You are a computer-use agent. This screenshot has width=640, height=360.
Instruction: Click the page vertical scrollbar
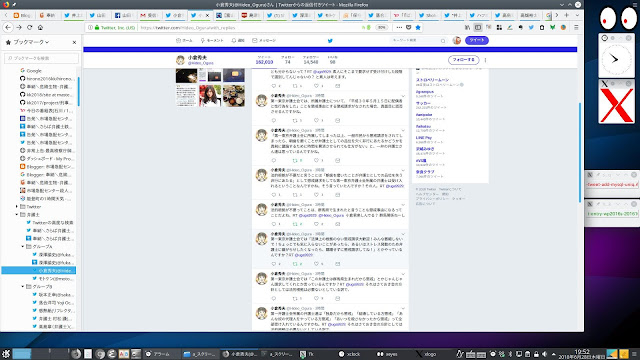[x=580, y=152]
